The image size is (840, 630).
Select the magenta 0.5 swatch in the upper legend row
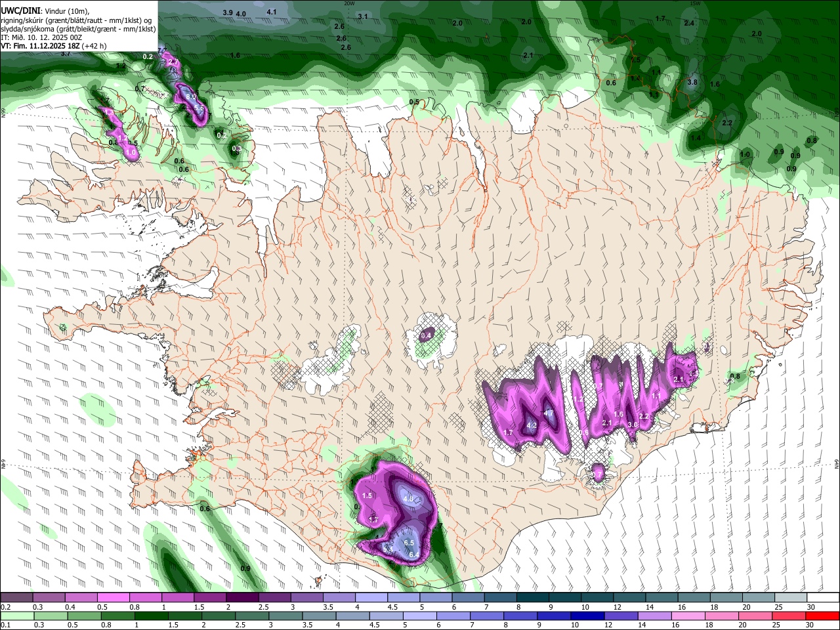click(113, 597)
